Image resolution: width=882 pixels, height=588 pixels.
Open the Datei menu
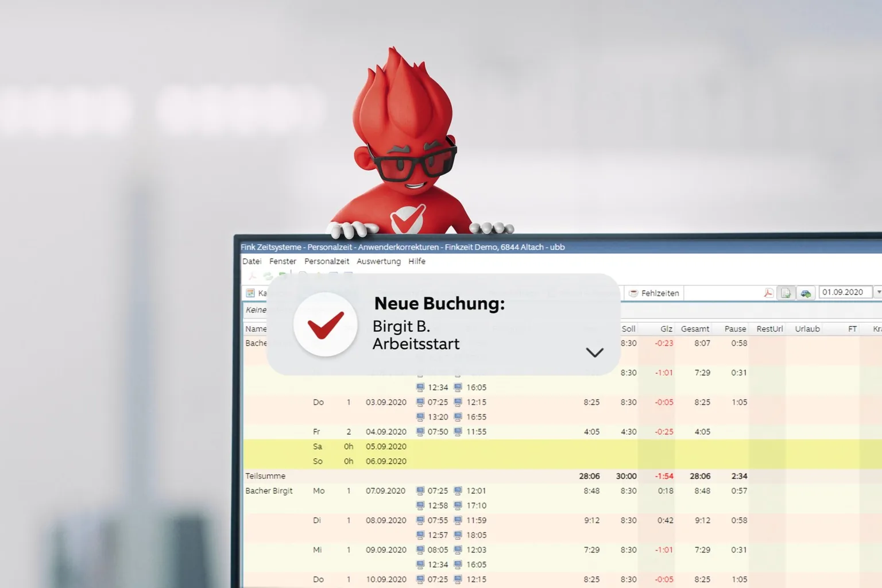[252, 261]
